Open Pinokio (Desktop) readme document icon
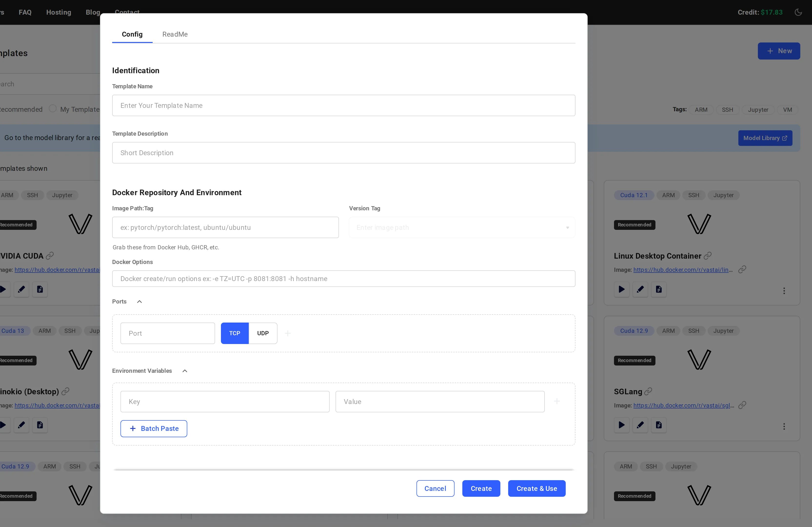This screenshot has width=812, height=527. click(x=40, y=425)
